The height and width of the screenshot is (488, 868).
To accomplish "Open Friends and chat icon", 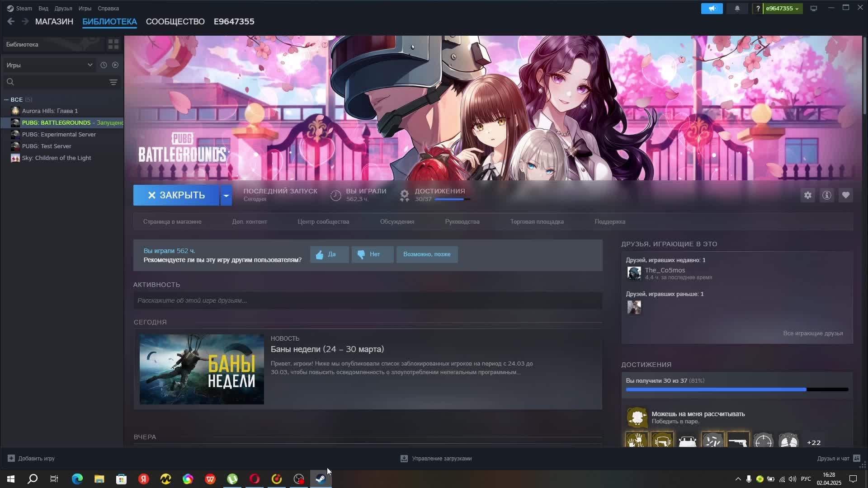I will tap(857, 458).
